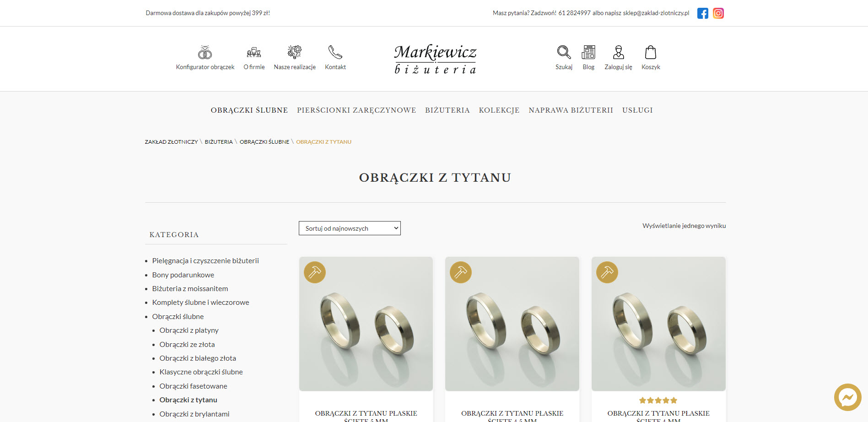Open the Szukaj magnifier search icon
Screen dimensions: 868x422
(x=564, y=52)
